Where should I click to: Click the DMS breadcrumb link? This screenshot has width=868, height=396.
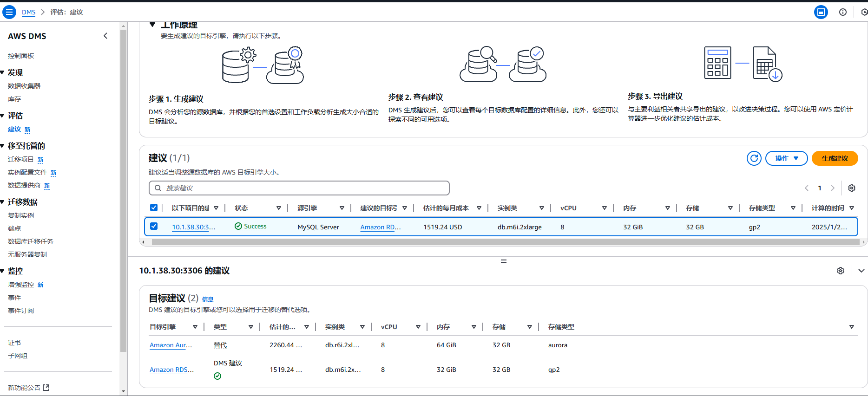coord(28,12)
